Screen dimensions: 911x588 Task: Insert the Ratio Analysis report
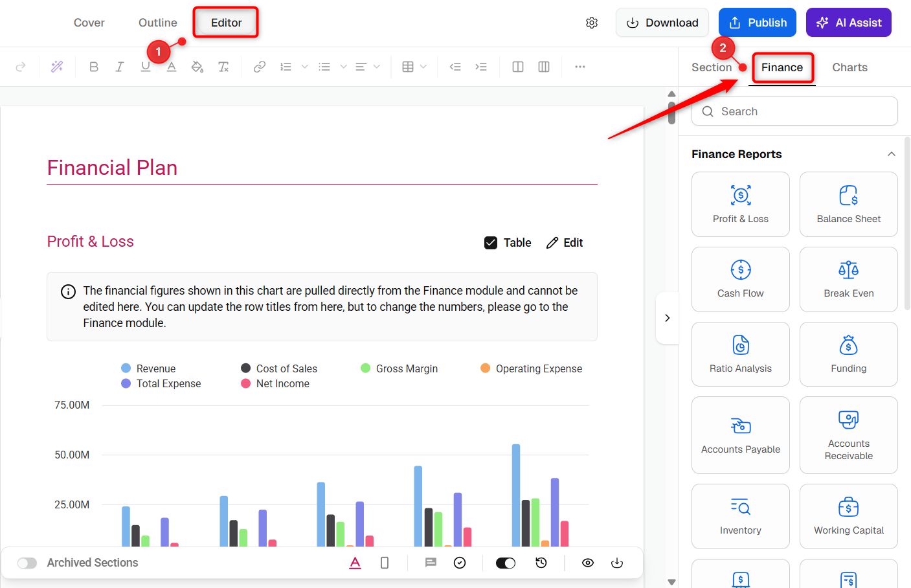pyautogui.click(x=741, y=354)
